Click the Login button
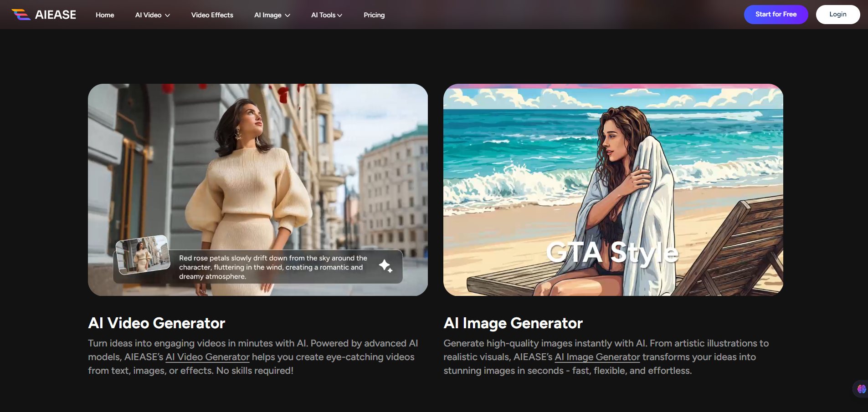 (x=838, y=15)
